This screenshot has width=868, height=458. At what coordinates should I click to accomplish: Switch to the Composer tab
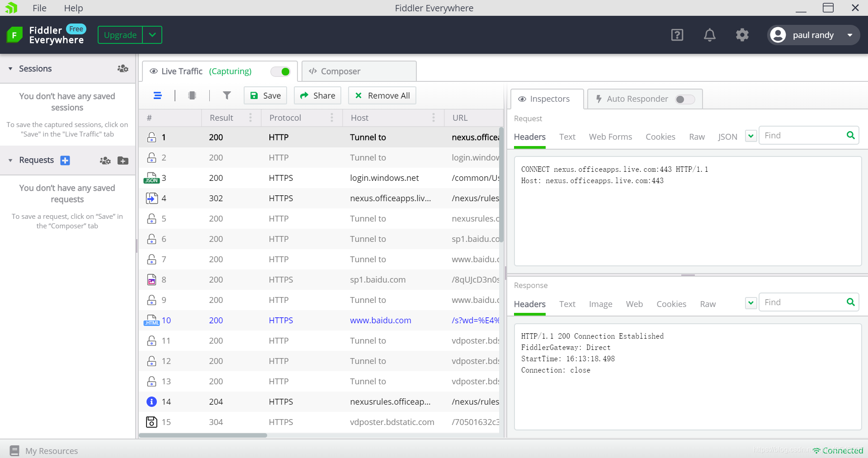tap(359, 71)
